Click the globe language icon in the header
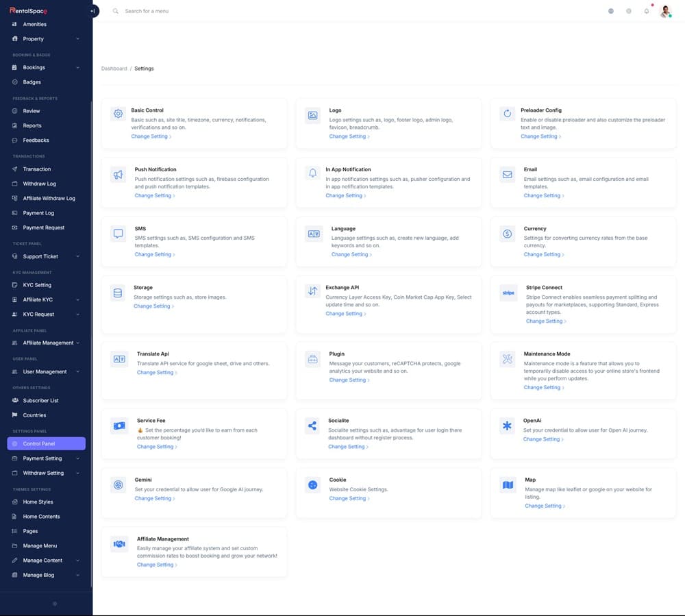 coord(611,11)
